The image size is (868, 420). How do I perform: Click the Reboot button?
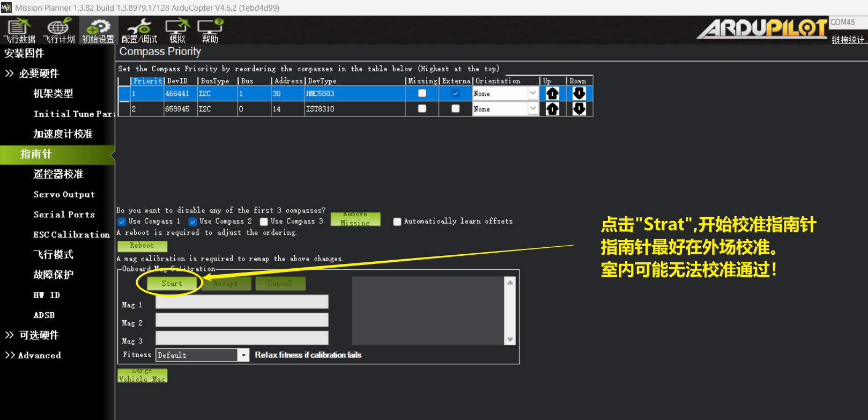click(142, 246)
